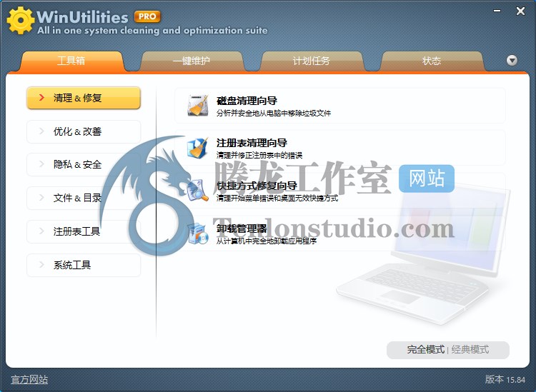Select the 文件 & 目录 category
The image size is (536, 392).
tap(84, 198)
